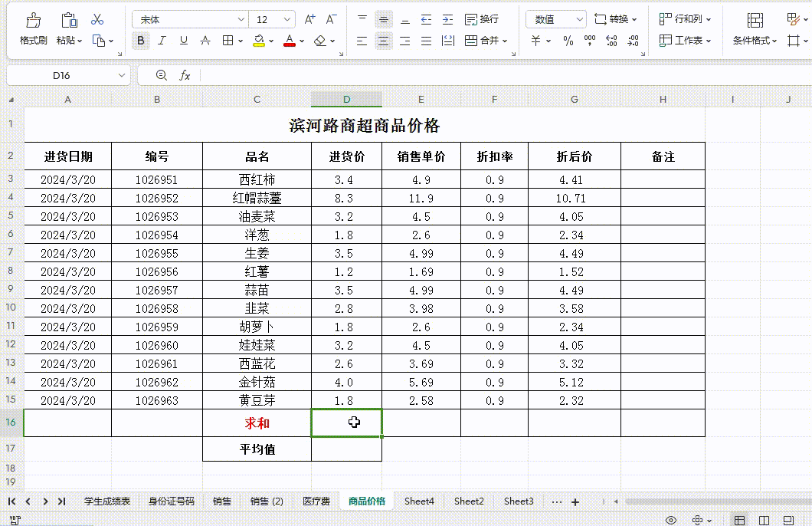Jump to last sheet tab
The width and height of the screenshot is (812, 526).
coord(61,501)
